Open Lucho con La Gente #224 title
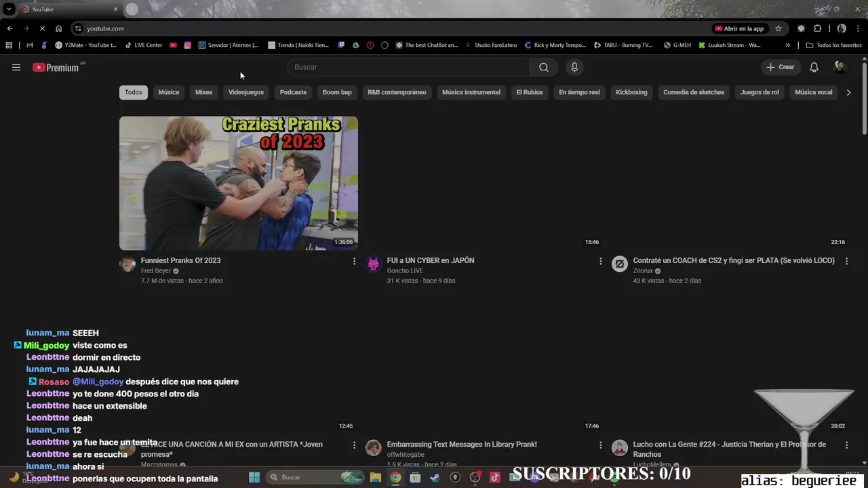 (x=730, y=449)
